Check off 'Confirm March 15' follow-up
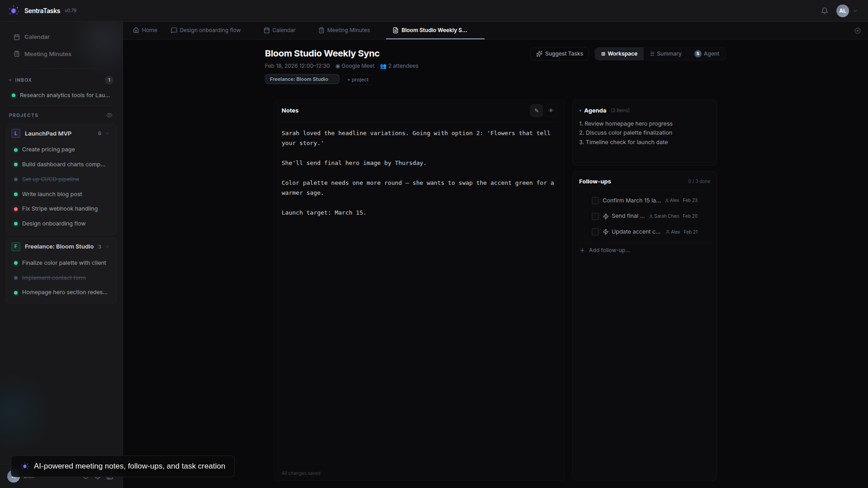Viewport: 868px width, 488px height. pos(595,201)
